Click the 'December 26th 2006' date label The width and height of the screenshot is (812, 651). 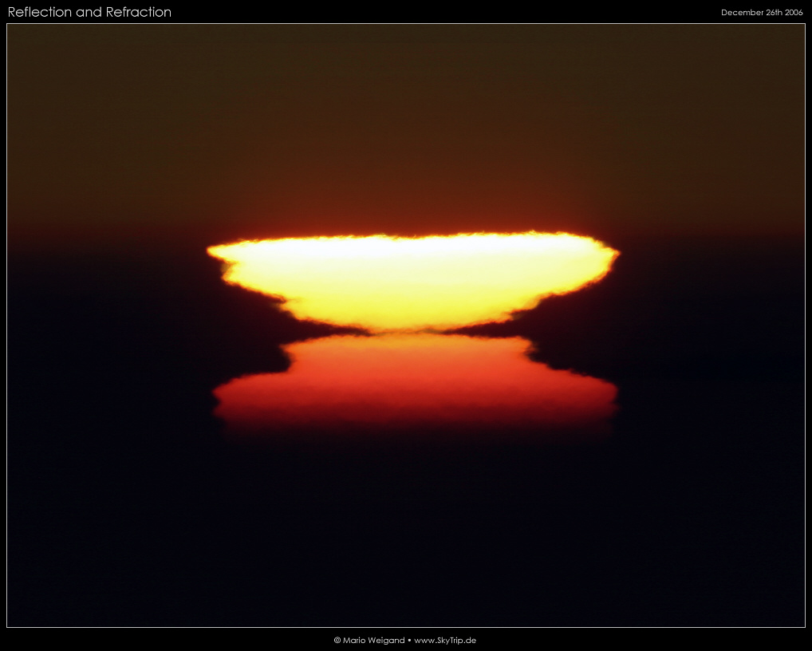[762, 13]
